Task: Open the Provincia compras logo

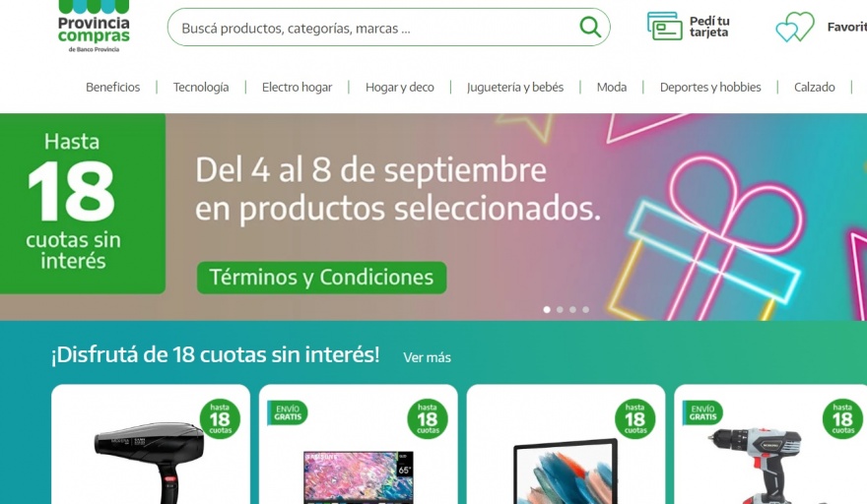Action: point(94,27)
